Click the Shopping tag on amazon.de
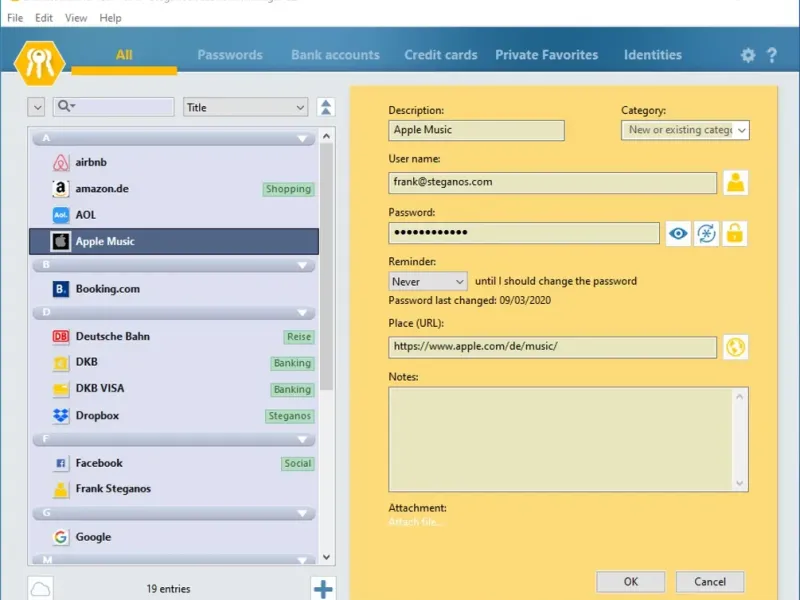The width and height of the screenshot is (800, 600). (x=288, y=189)
